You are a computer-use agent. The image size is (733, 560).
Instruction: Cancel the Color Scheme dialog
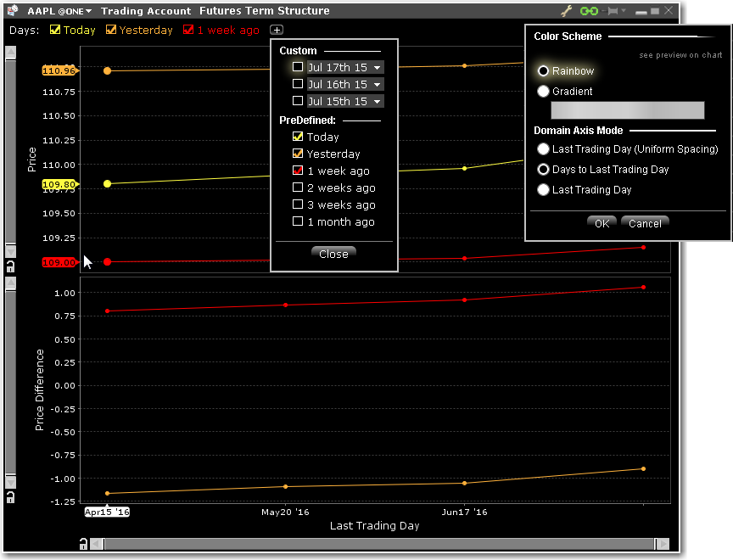(x=645, y=223)
